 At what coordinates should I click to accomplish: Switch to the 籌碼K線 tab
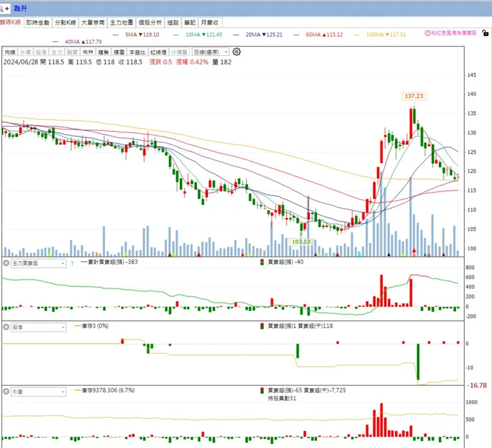point(11,23)
